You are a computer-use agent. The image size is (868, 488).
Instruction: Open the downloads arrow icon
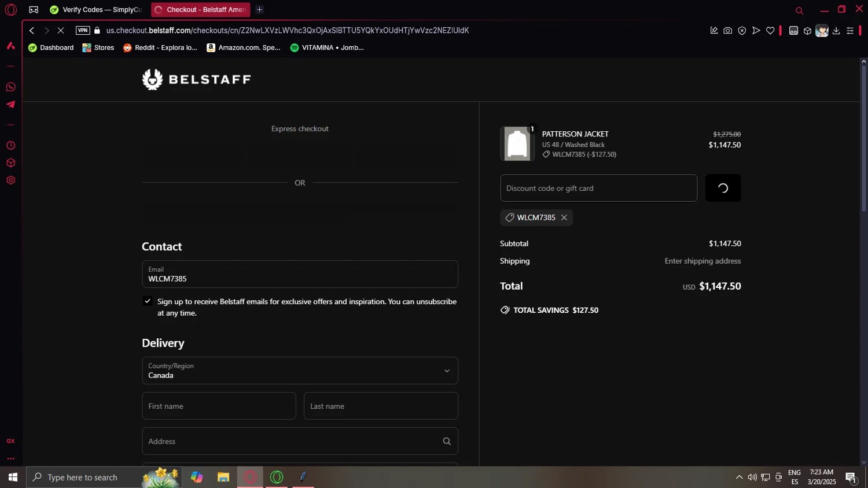pos(836,31)
